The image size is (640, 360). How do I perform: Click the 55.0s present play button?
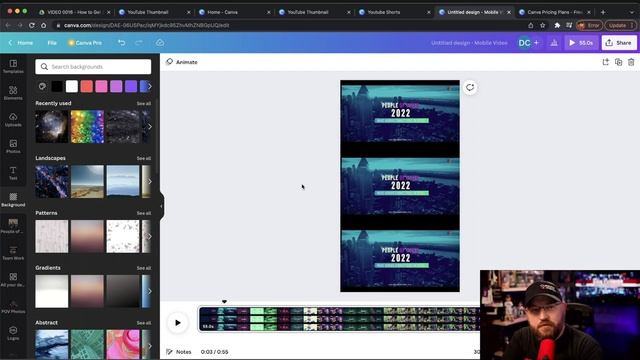pyautogui.click(x=581, y=42)
